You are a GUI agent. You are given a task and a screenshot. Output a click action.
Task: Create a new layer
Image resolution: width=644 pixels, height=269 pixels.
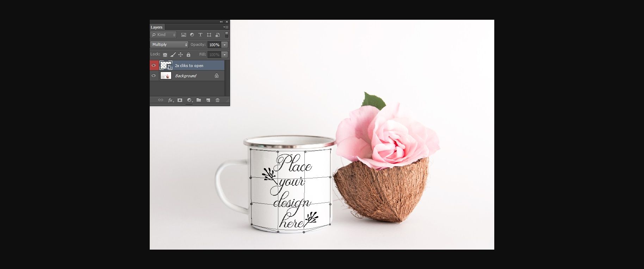pyautogui.click(x=208, y=100)
